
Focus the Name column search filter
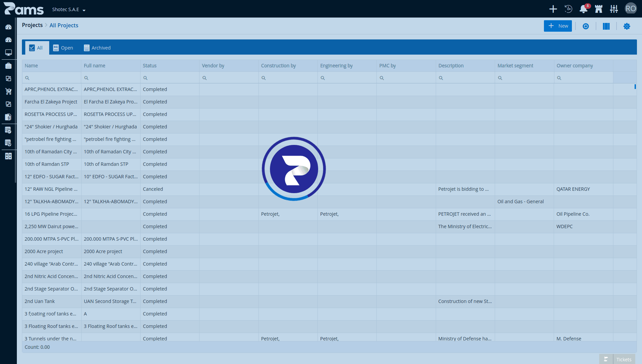pyautogui.click(x=52, y=78)
